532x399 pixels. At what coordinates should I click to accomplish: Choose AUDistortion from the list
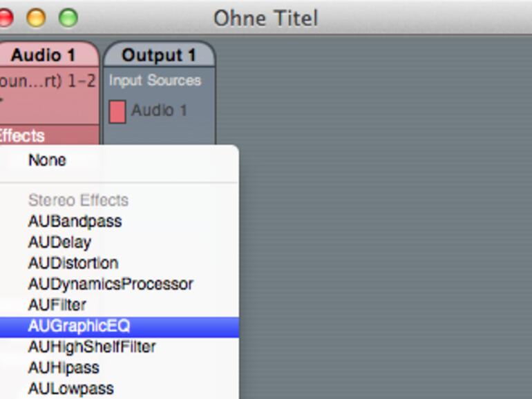[73, 263]
